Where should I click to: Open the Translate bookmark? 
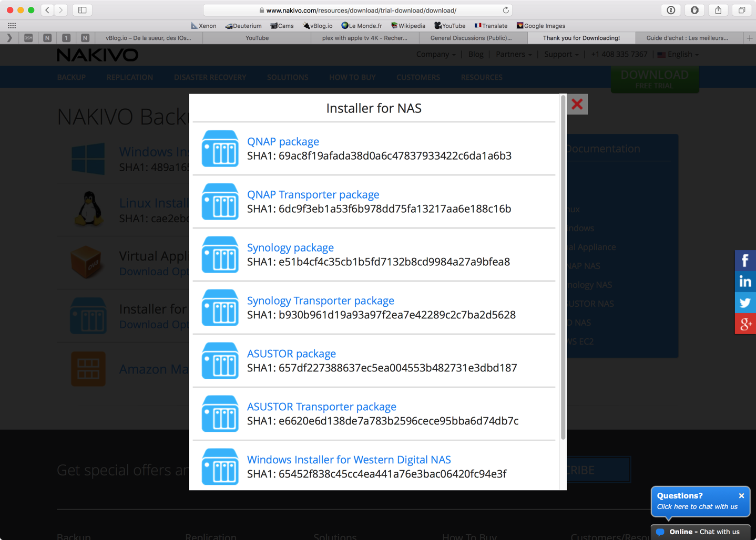(x=491, y=26)
